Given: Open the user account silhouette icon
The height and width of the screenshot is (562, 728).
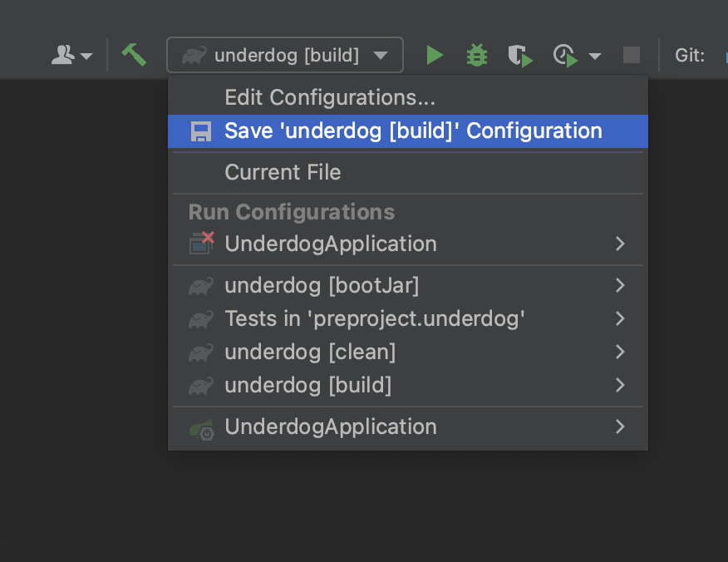Looking at the screenshot, I should coord(64,55).
